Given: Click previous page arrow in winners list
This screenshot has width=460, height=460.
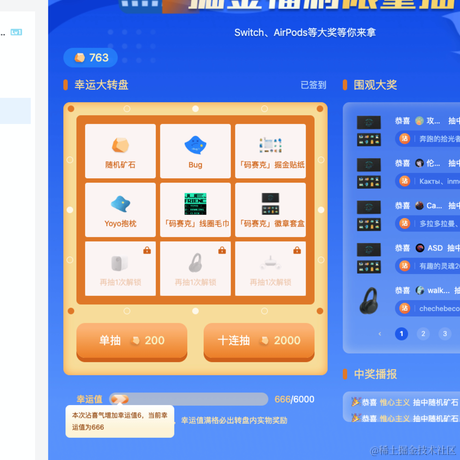Looking at the screenshot, I should (380, 334).
